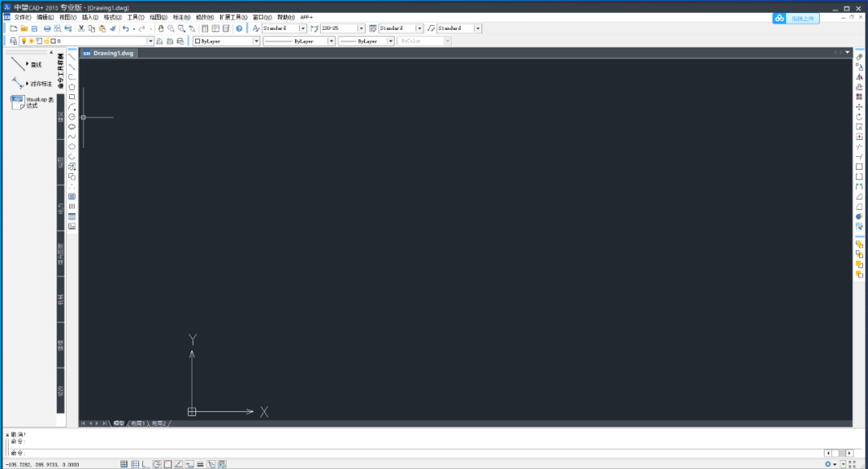Toggle Grid display in the status bar
Viewport: 868px width, 469px height.
(135, 464)
